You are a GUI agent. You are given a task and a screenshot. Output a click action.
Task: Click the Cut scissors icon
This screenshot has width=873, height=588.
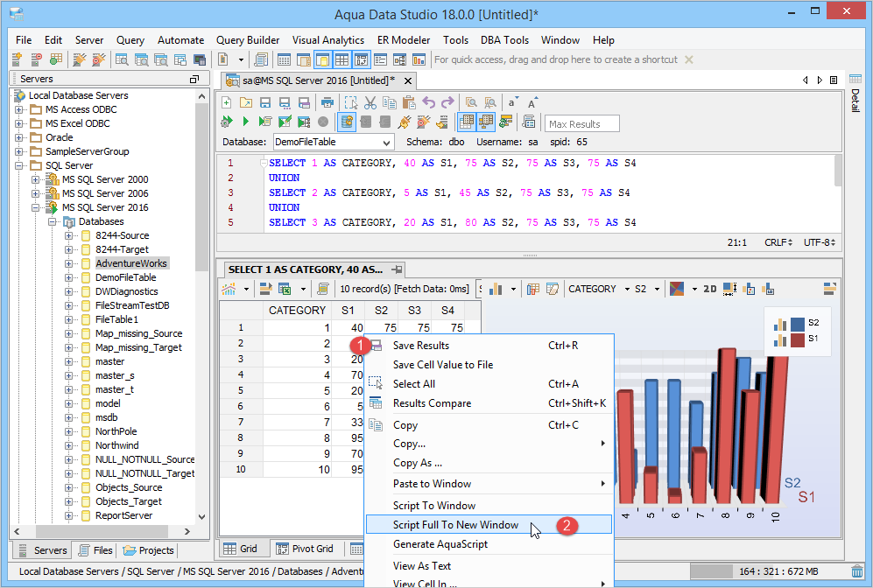coord(370,102)
